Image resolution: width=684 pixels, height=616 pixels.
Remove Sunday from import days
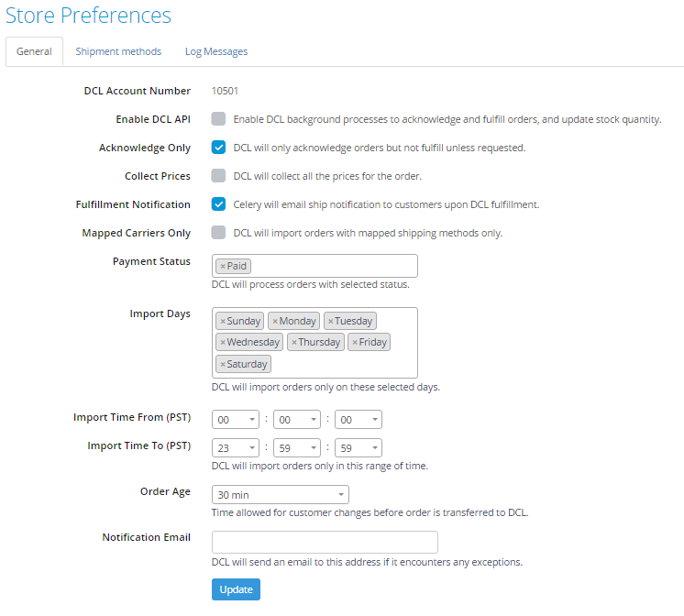coord(223,321)
